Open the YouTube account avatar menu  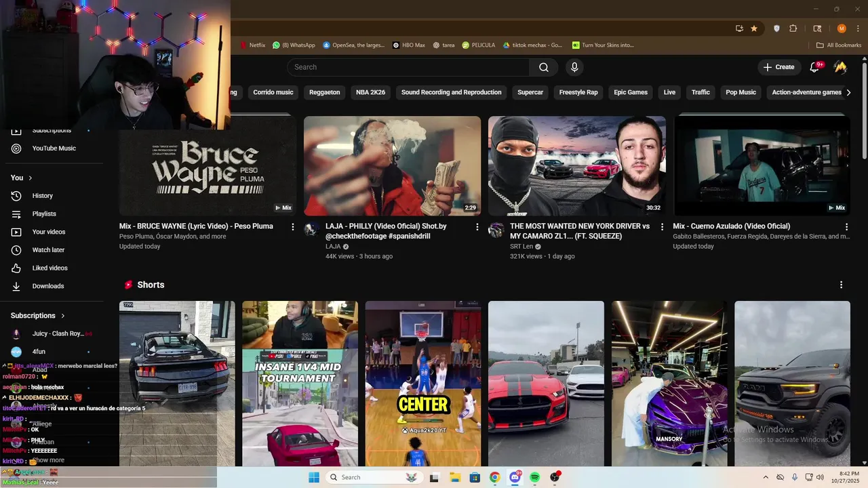pyautogui.click(x=840, y=67)
